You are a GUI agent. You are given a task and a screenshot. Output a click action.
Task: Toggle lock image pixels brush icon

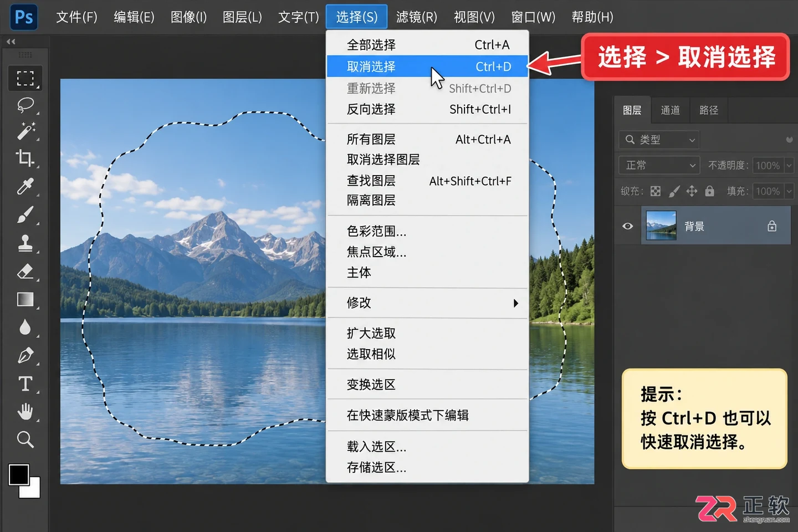tap(674, 191)
